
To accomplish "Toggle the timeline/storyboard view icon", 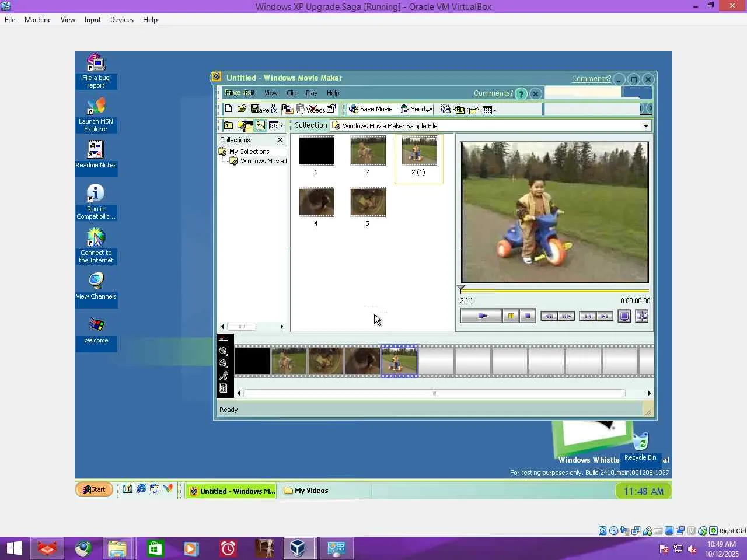I will tap(223, 339).
